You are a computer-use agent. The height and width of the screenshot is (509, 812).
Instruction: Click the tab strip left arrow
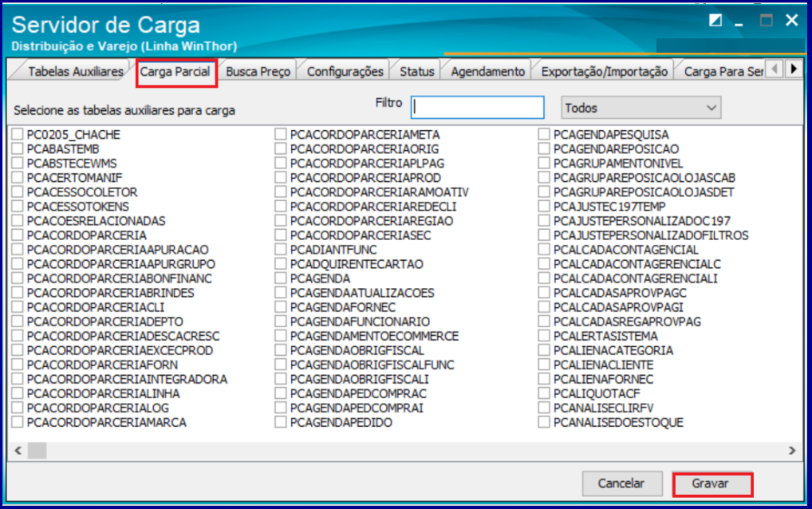point(775,69)
